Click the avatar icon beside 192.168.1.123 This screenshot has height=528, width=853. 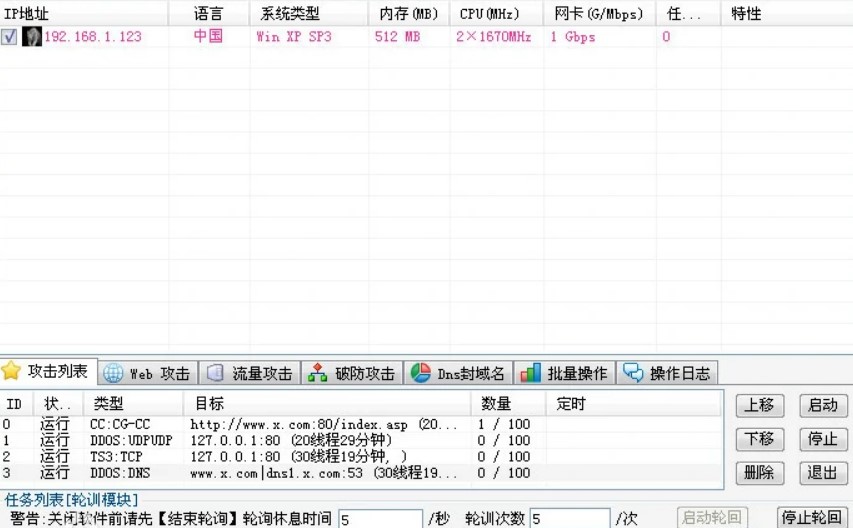tap(32, 36)
